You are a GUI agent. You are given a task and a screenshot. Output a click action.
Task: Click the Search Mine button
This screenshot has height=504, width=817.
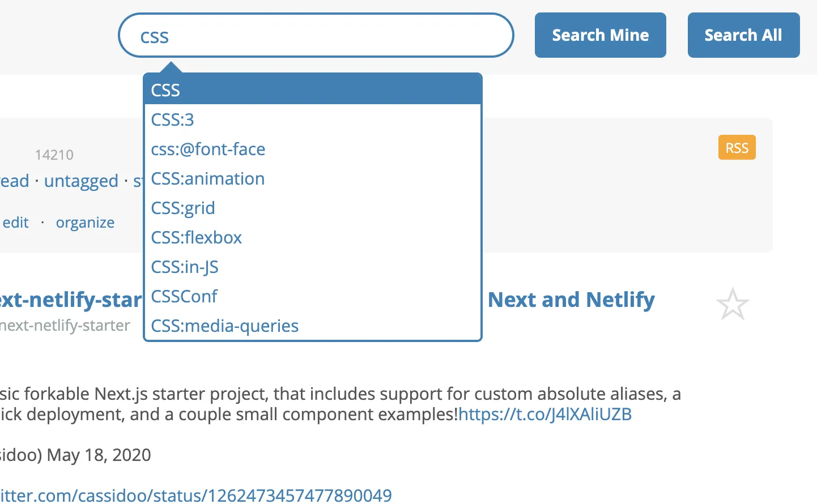tap(600, 35)
